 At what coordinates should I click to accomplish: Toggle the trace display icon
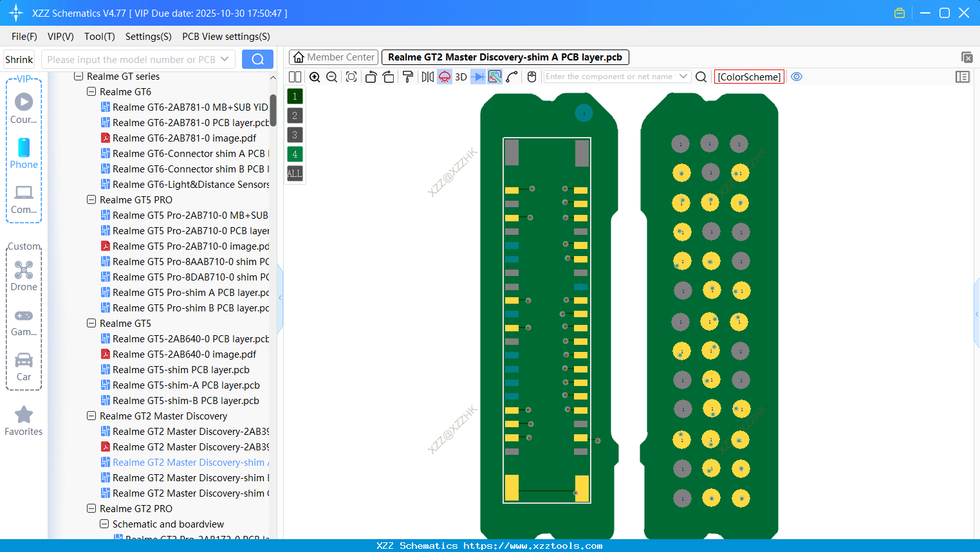coord(495,77)
